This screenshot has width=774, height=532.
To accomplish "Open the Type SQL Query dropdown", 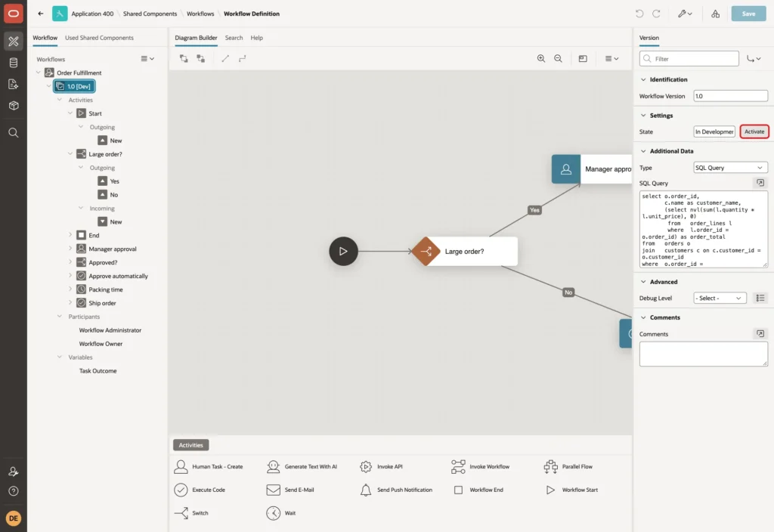I will pos(730,167).
